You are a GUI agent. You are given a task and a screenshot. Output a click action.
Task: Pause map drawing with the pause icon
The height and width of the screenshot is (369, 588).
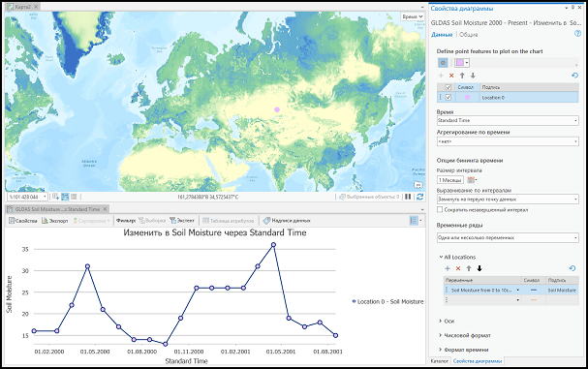(x=408, y=197)
